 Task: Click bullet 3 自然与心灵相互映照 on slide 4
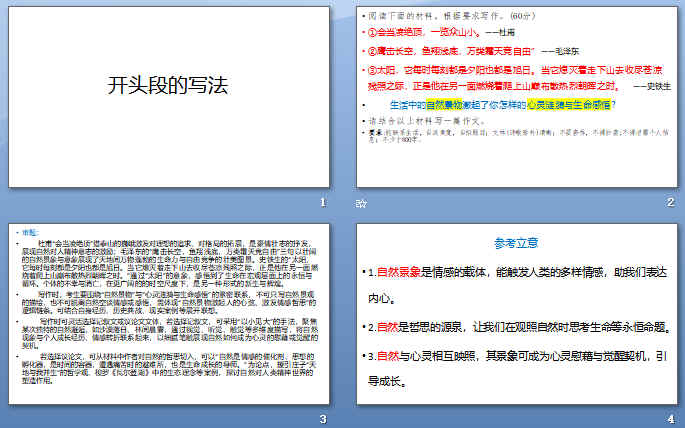(x=517, y=366)
